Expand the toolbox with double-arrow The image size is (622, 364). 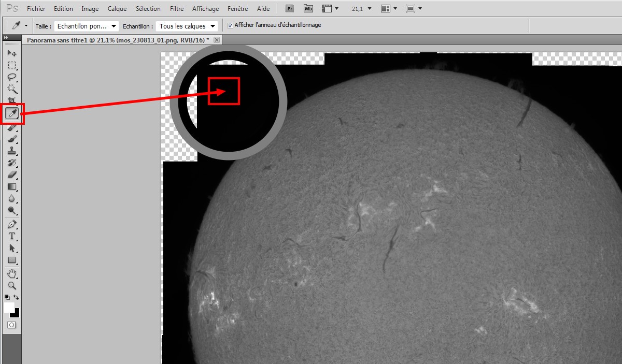coord(6,38)
